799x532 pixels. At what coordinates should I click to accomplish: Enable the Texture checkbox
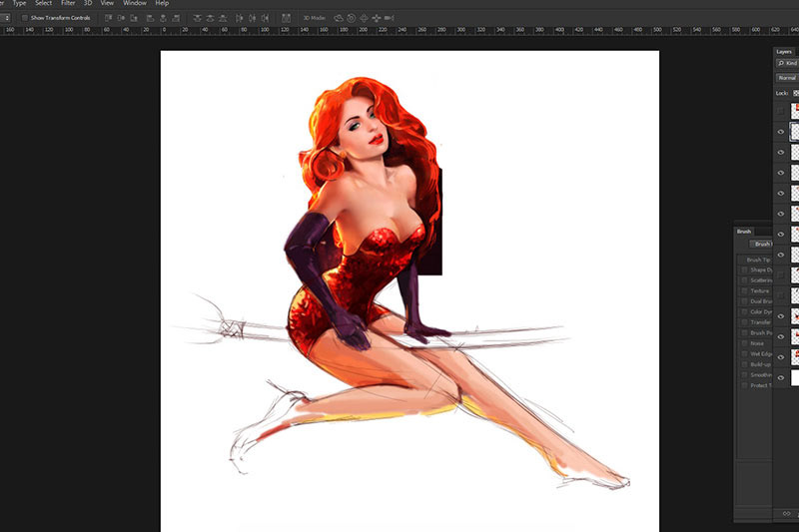[744, 290]
